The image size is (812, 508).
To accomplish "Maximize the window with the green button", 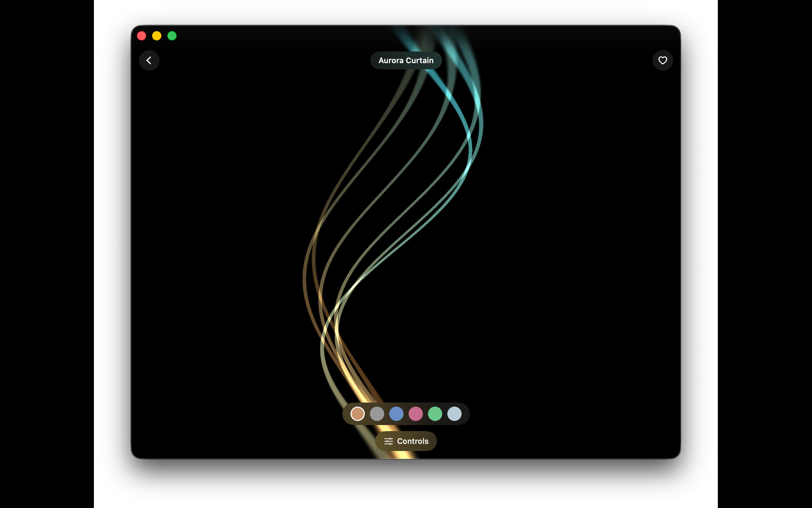I will [172, 36].
